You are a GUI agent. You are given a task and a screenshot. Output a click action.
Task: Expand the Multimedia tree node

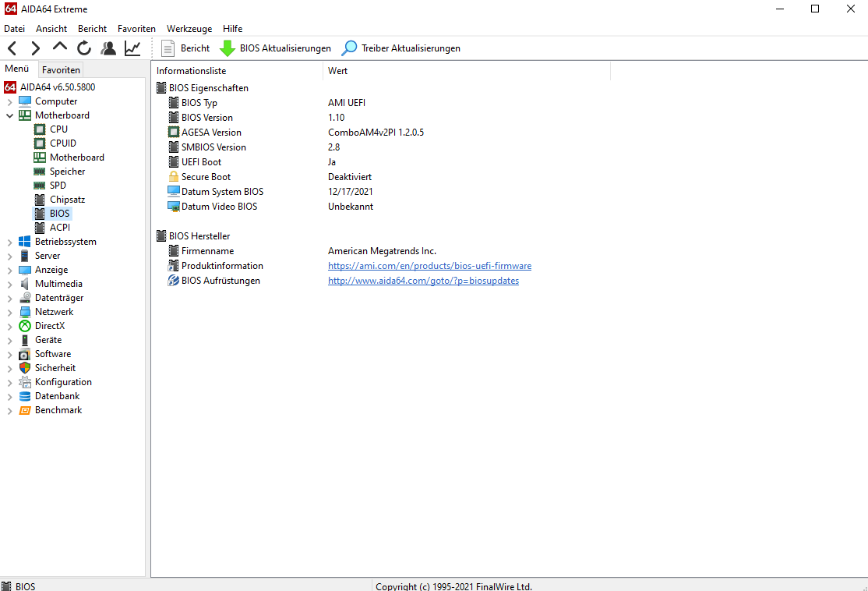click(x=10, y=284)
